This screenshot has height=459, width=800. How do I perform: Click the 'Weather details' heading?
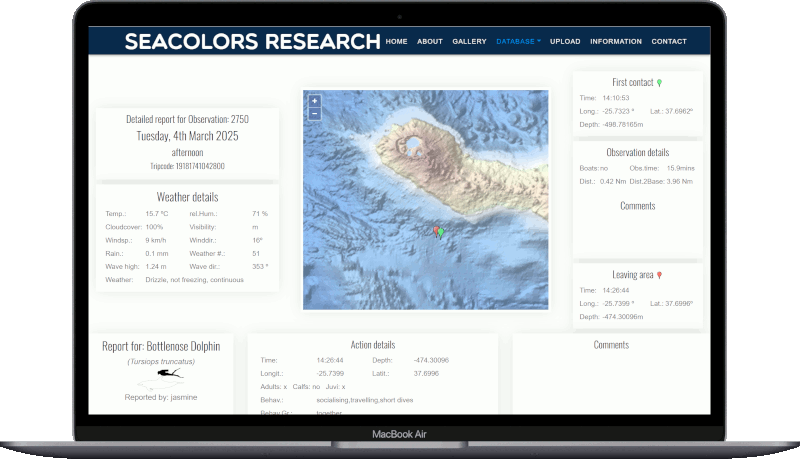click(187, 197)
